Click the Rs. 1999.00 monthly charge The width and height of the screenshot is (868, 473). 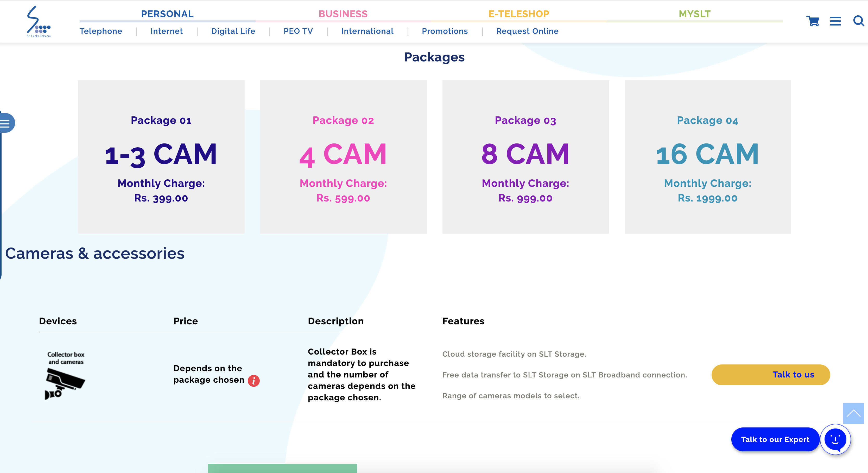point(708,198)
